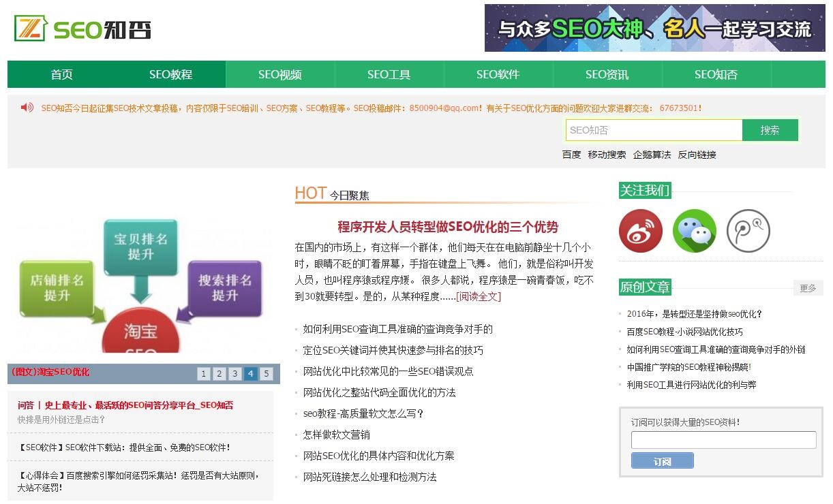The width and height of the screenshot is (833, 504).
Task: Click the green 搜索 search button
Action: [x=770, y=129]
